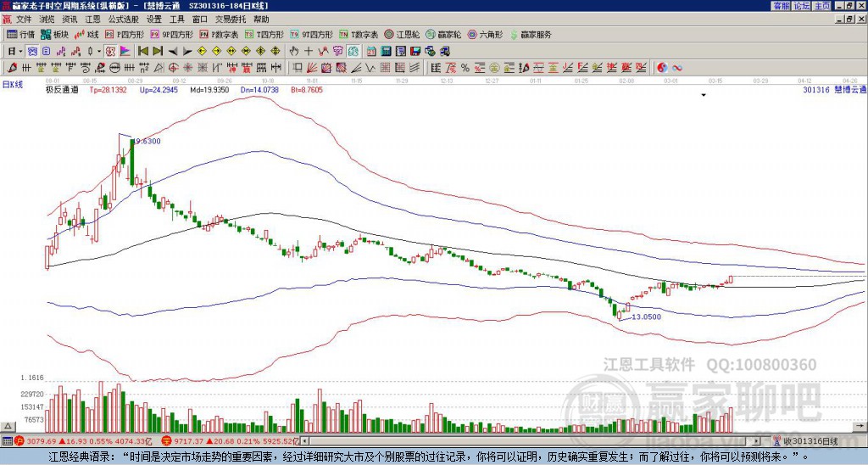Open the P四方形 tool
Image resolution: width=868 pixels, height=465 pixels.
125,34
